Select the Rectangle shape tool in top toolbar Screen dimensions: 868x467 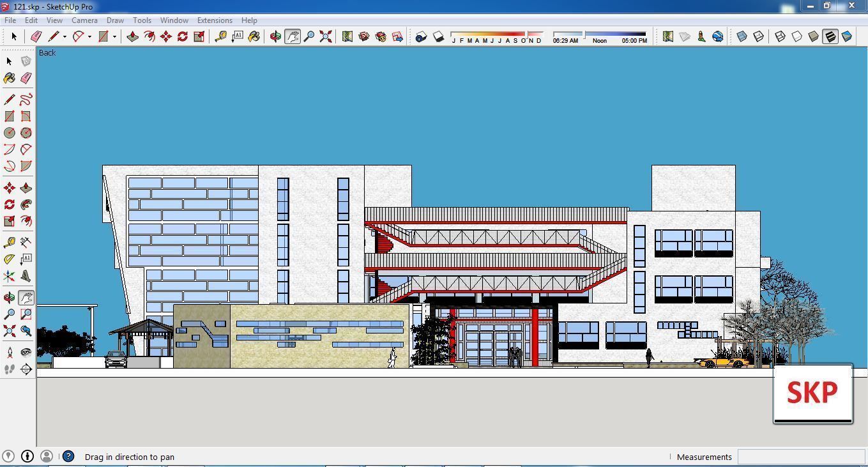tap(103, 36)
